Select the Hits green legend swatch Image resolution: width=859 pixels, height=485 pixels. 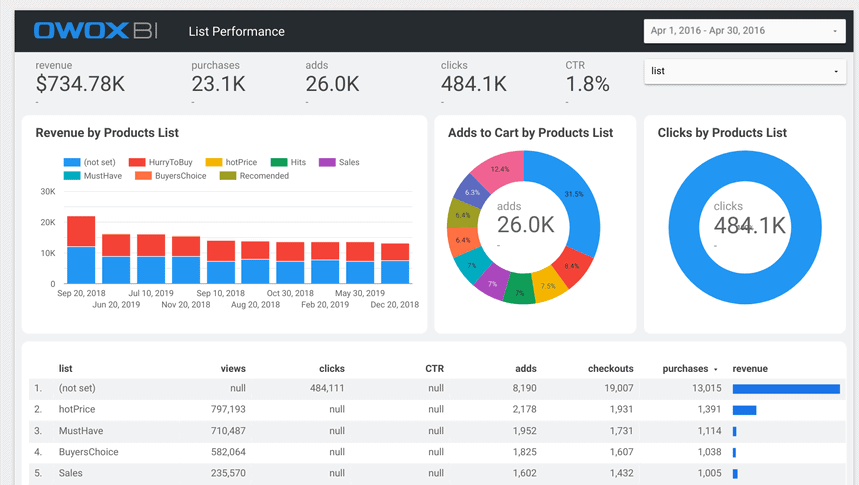point(279,162)
